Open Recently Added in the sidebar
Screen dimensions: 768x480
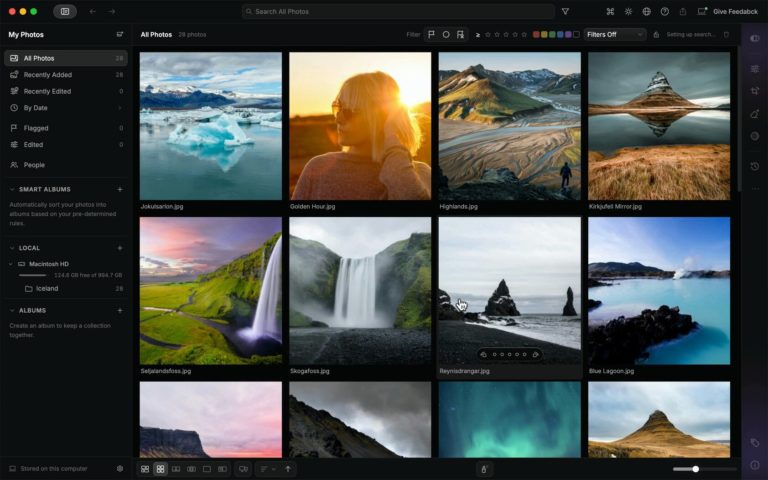(x=66, y=74)
